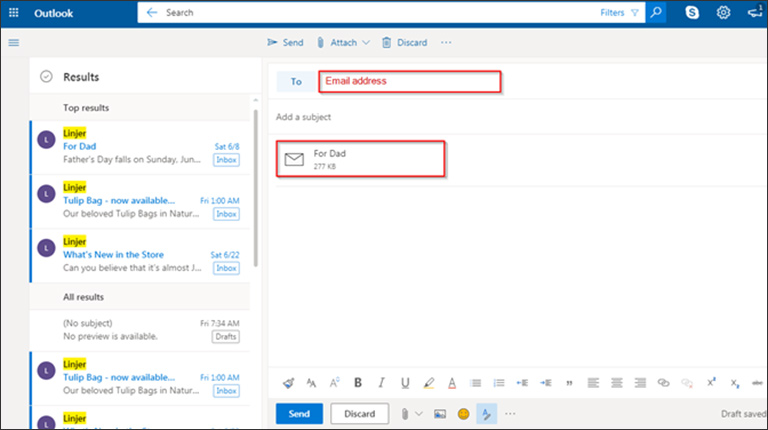This screenshot has width=768, height=430.
Task: Click the Email address recipient field
Action: (x=410, y=82)
